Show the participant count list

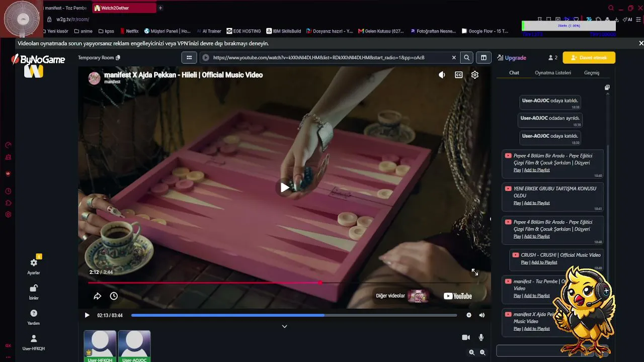(553, 58)
